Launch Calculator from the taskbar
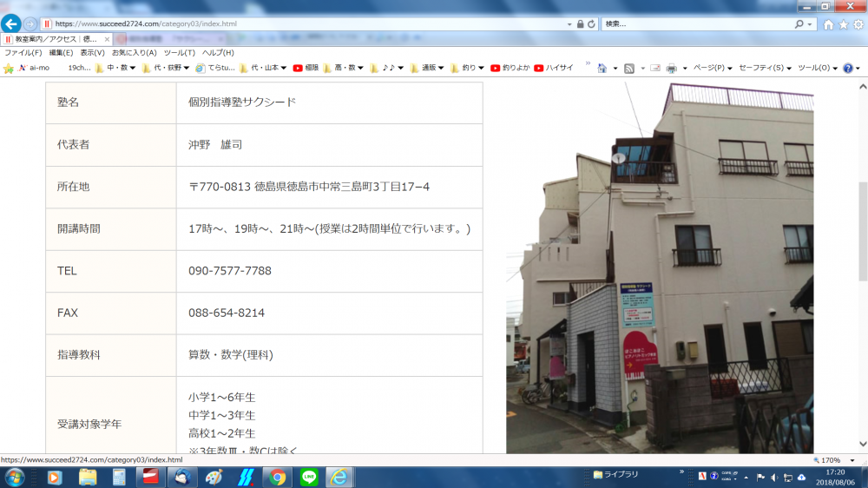This screenshot has height=488, width=868. click(119, 477)
